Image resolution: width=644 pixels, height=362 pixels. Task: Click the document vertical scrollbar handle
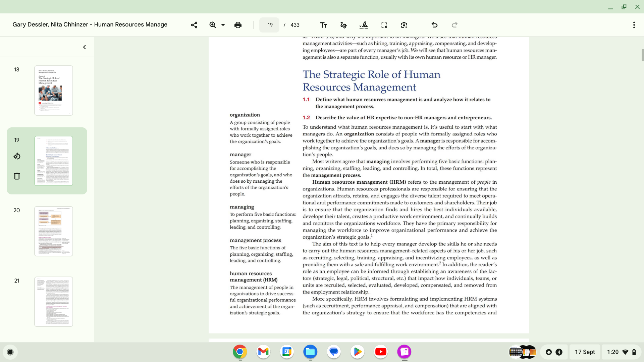642,55
